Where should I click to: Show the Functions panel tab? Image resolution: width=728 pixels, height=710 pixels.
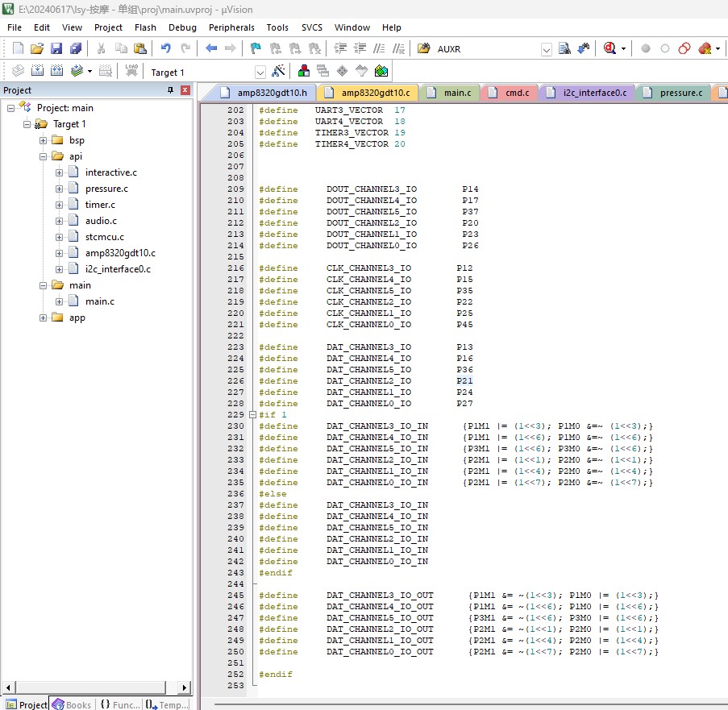[x=120, y=704]
